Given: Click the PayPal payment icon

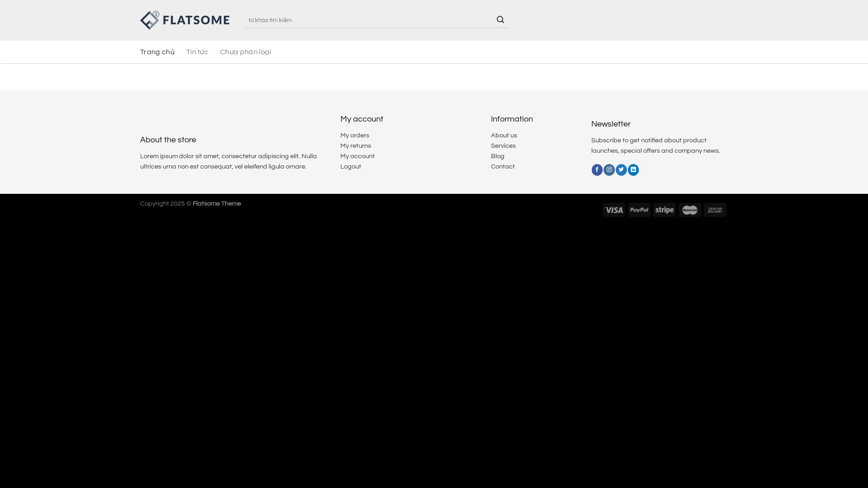Looking at the screenshot, I should (x=639, y=210).
